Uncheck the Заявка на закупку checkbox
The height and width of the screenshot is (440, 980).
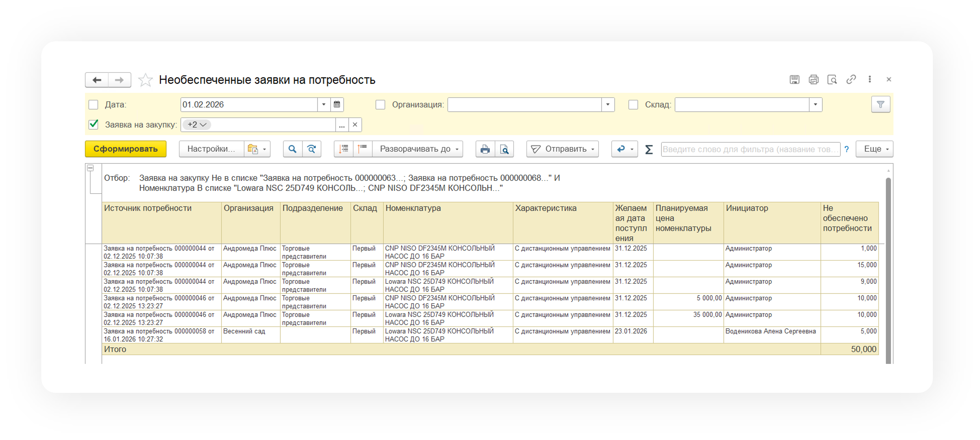(x=94, y=125)
